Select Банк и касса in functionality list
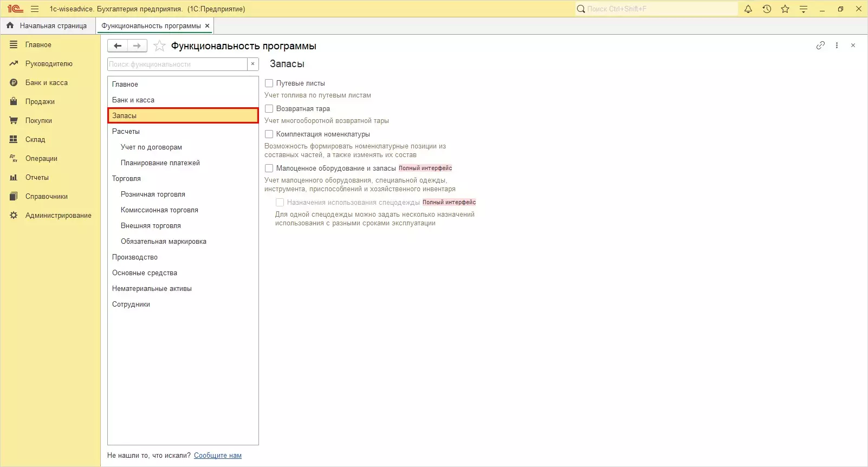Viewport: 868px width, 467px height. [x=183, y=100]
